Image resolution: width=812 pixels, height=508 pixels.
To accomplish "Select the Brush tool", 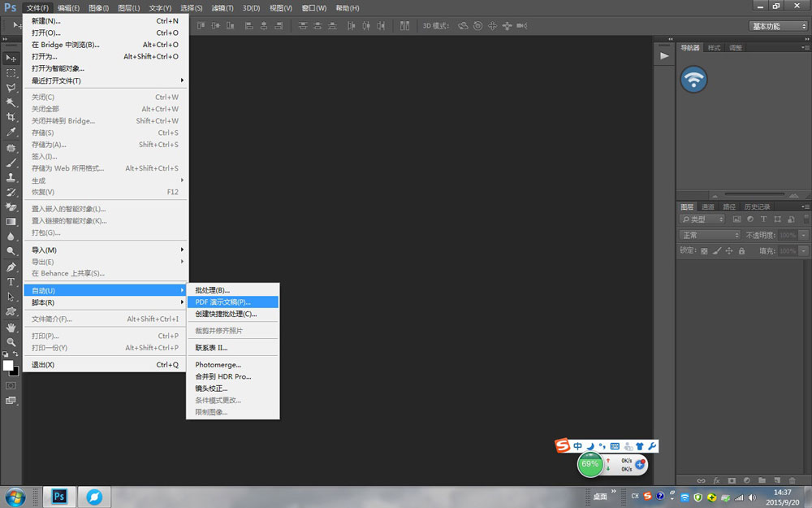I will click(11, 163).
